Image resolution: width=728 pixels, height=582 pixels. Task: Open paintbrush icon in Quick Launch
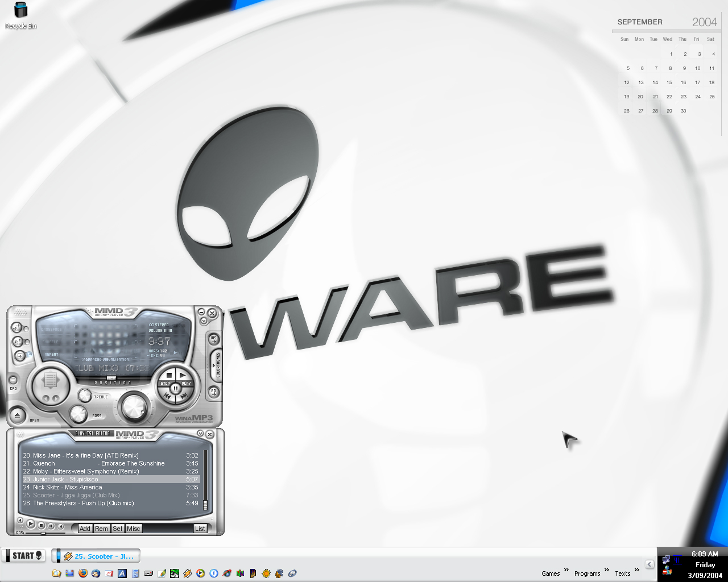coord(162,573)
